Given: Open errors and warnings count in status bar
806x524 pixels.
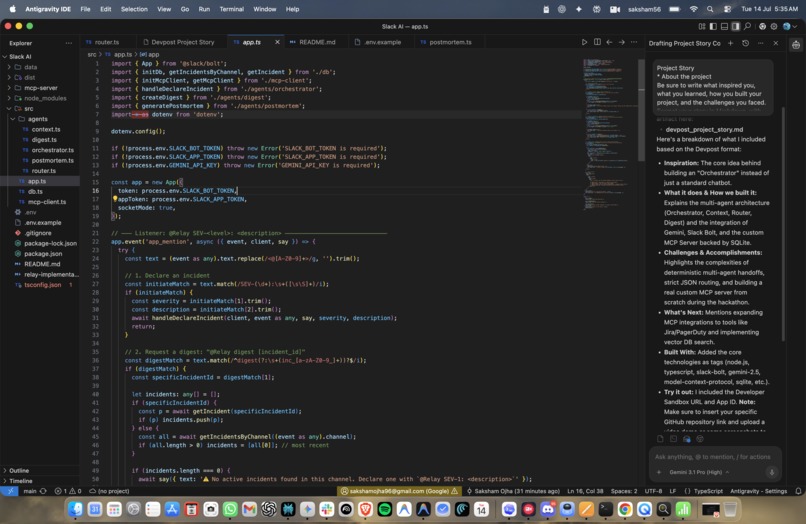Looking at the screenshot, I should 67,491.
